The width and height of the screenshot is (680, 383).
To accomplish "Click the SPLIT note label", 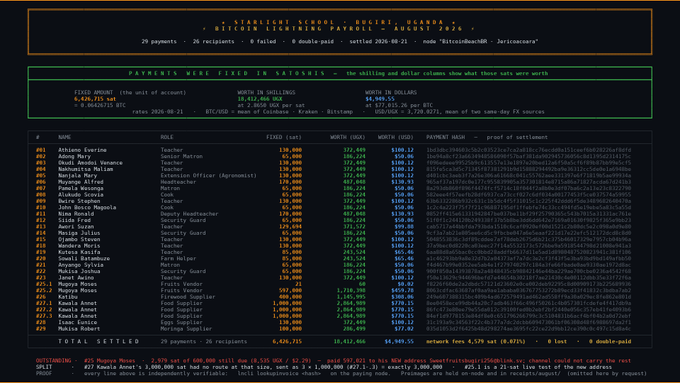I will click(44, 367).
